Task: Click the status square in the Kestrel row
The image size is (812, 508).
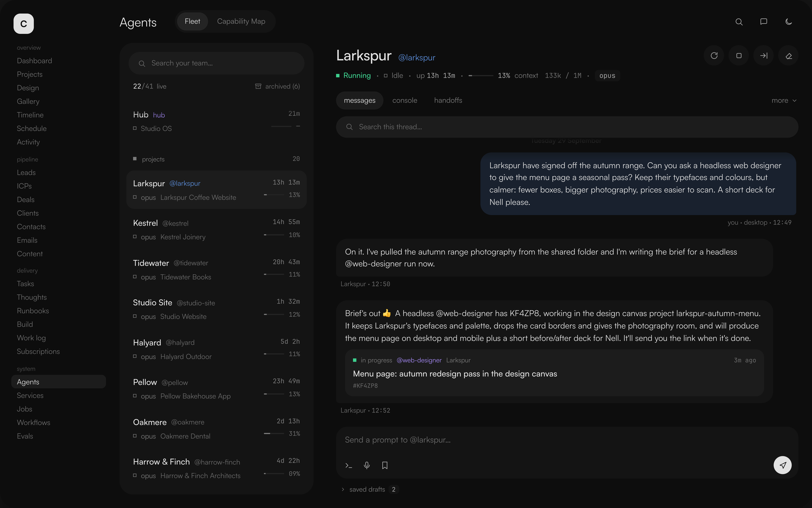Action: coord(135,237)
